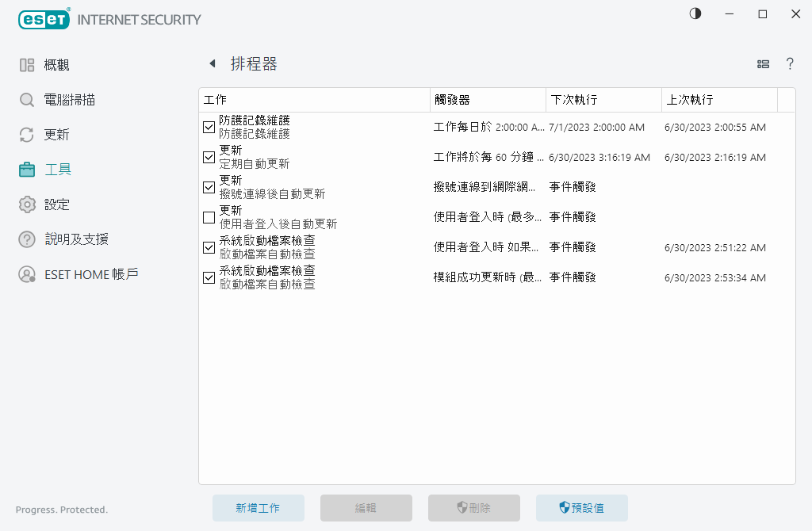The height and width of the screenshot is (531, 812).
Task: Disable the last 啟動檔案自動檢查 task
Action: pos(209,277)
